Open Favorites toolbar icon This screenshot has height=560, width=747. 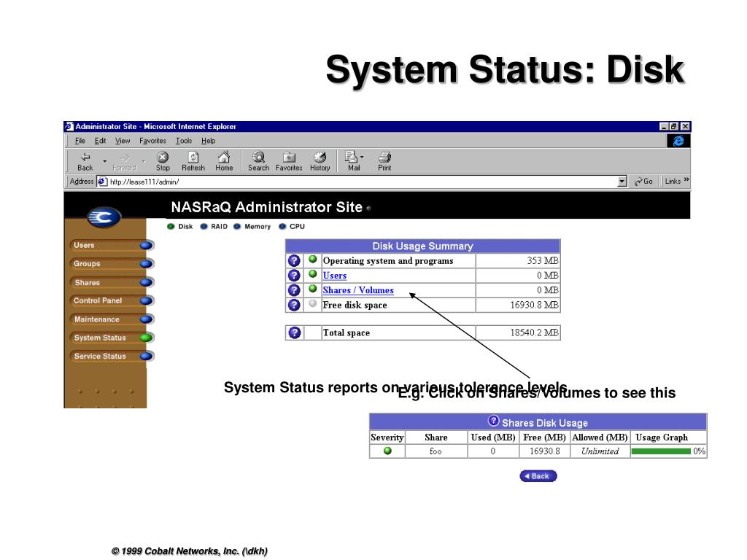289,161
